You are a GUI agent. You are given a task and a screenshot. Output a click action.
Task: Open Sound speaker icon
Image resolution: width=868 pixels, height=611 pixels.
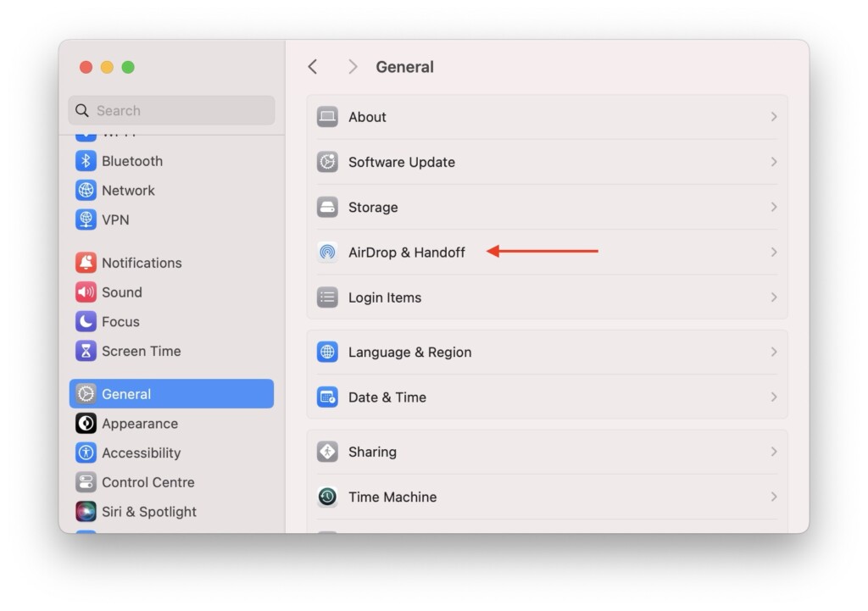click(x=86, y=292)
